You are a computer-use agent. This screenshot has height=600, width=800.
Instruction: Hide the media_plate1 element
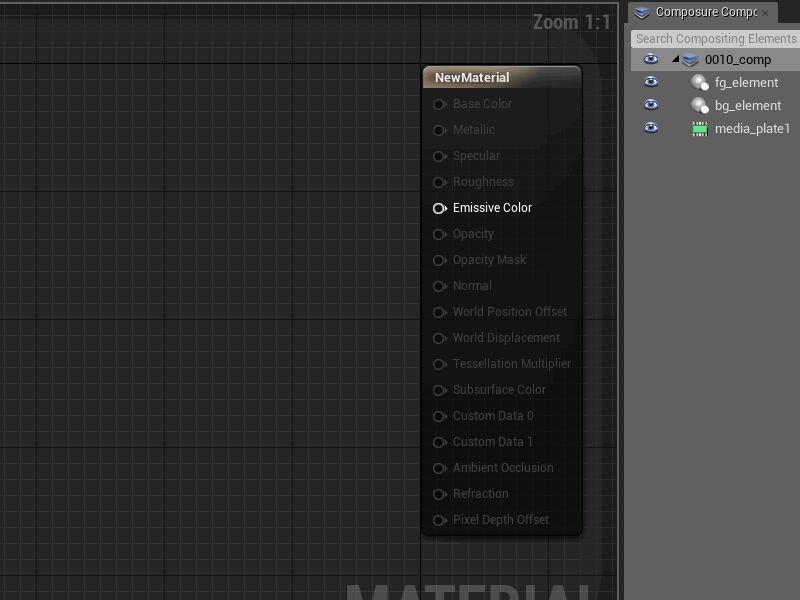(x=651, y=128)
